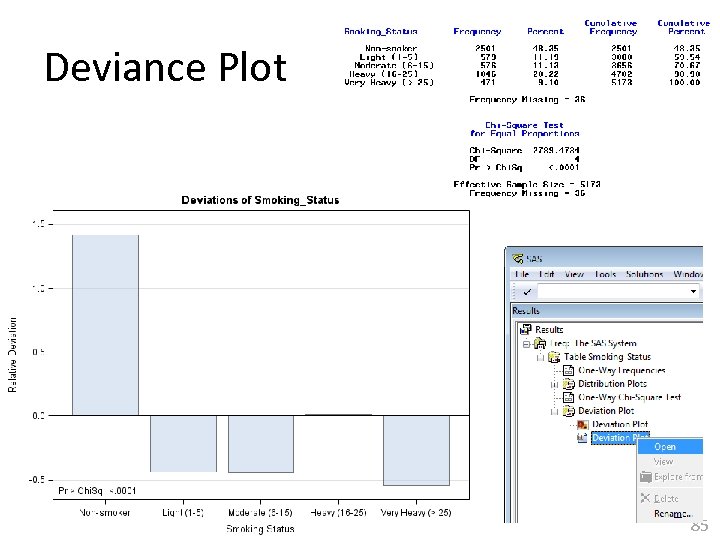
Task: Open the SAS command box dropdown arrow
Action: pyautogui.click(x=693, y=291)
